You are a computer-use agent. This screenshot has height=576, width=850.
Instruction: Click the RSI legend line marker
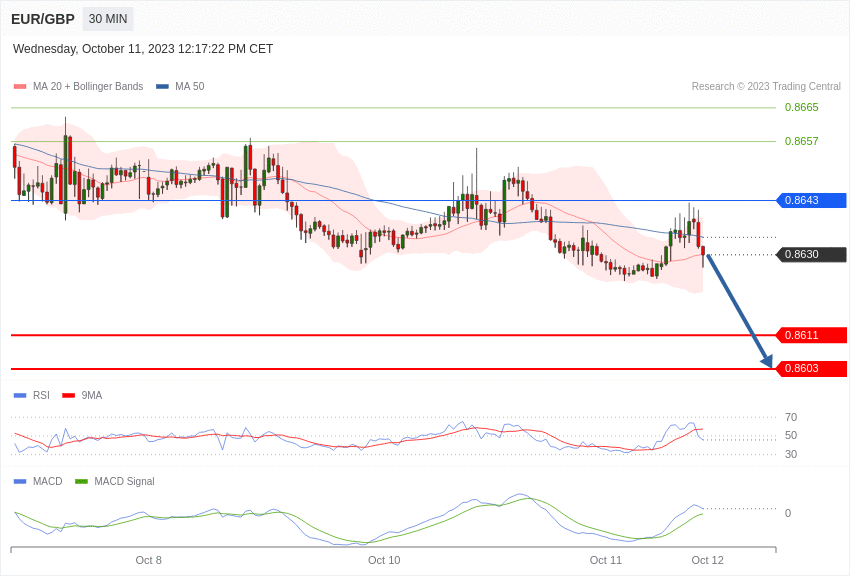click(18, 395)
